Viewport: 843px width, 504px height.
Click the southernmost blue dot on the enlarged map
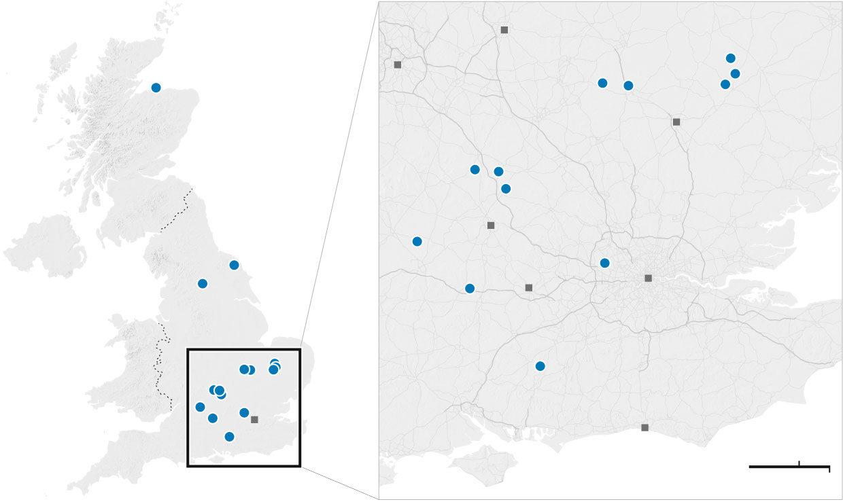(x=540, y=366)
